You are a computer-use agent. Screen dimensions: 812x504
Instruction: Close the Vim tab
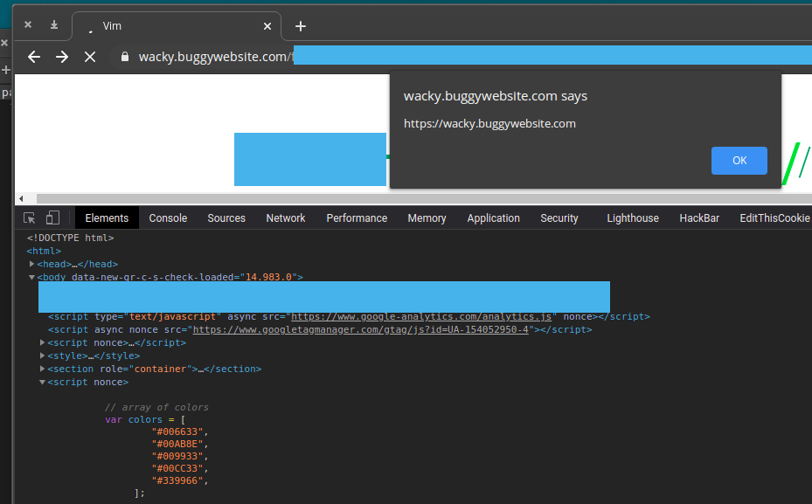pos(267,26)
